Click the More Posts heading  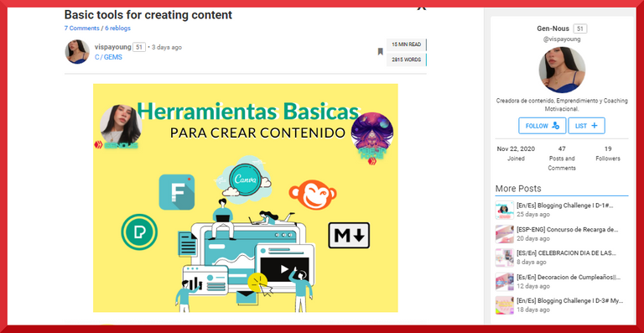[x=518, y=189]
